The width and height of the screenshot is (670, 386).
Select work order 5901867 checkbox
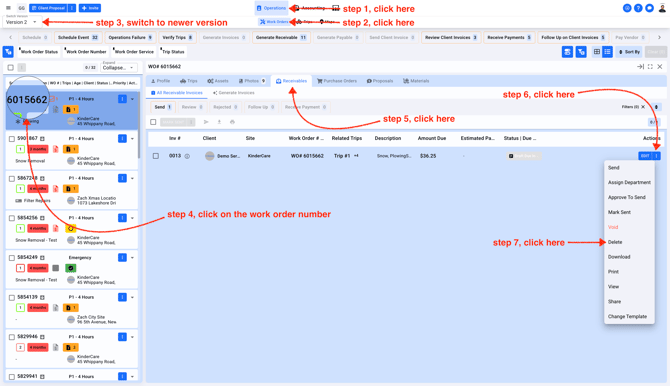[12, 139]
